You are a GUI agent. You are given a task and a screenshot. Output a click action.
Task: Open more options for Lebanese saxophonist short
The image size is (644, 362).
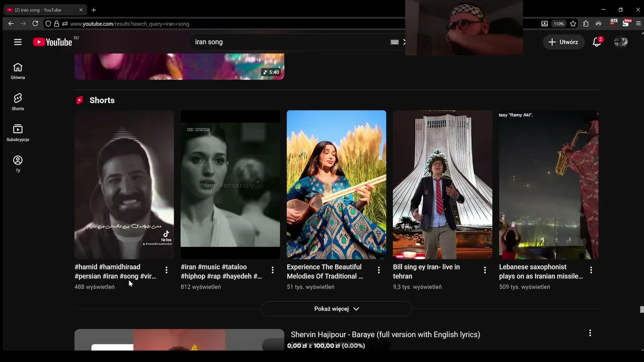pos(591,270)
